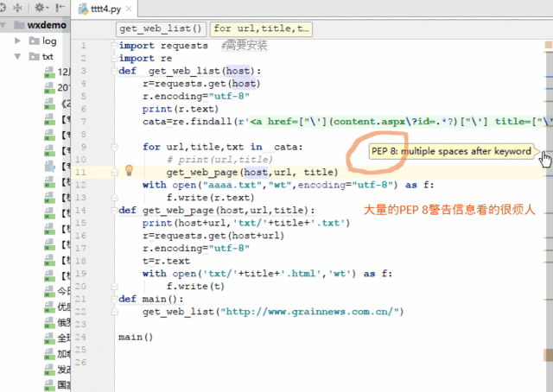
Task: Collapse the txt folder arrow
Action: pos(17,56)
